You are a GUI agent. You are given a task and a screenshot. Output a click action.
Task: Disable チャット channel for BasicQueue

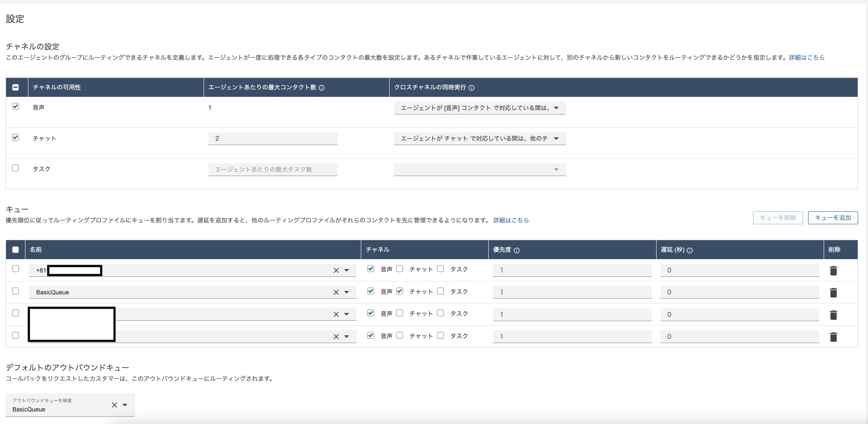(400, 291)
